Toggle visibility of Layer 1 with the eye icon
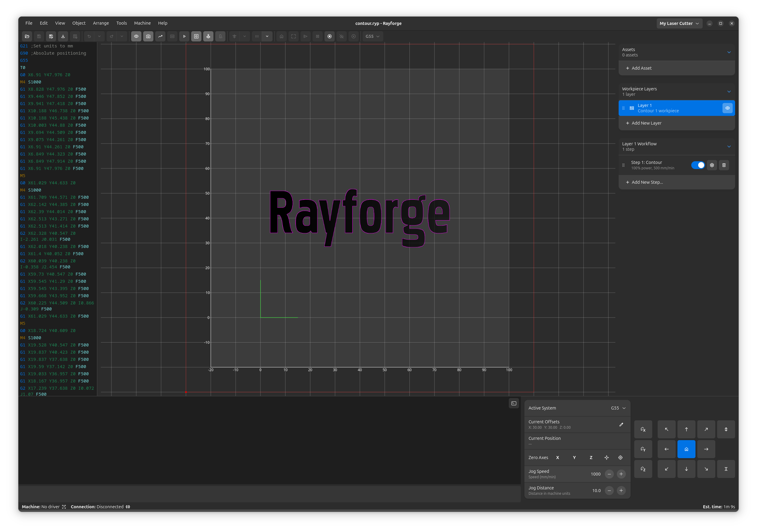Image resolution: width=757 pixels, height=532 pixels. pos(728,108)
